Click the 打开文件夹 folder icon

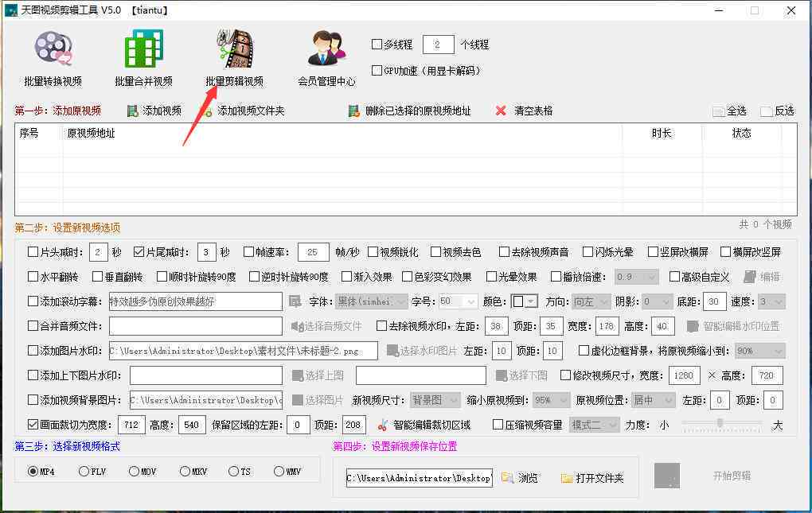(x=567, y=478)
